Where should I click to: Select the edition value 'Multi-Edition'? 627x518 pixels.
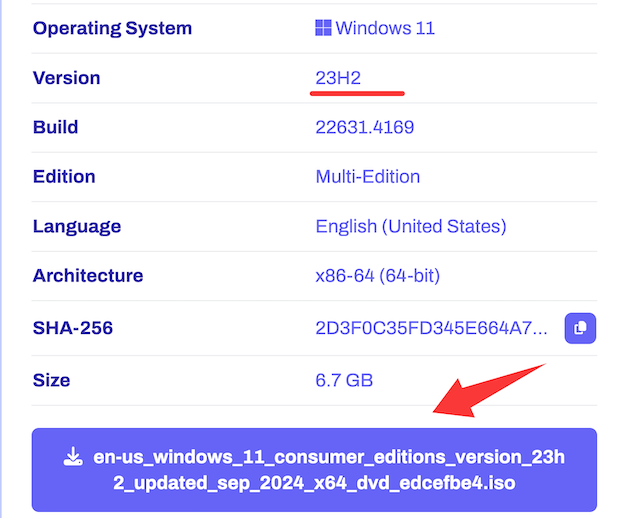[367, 176]
